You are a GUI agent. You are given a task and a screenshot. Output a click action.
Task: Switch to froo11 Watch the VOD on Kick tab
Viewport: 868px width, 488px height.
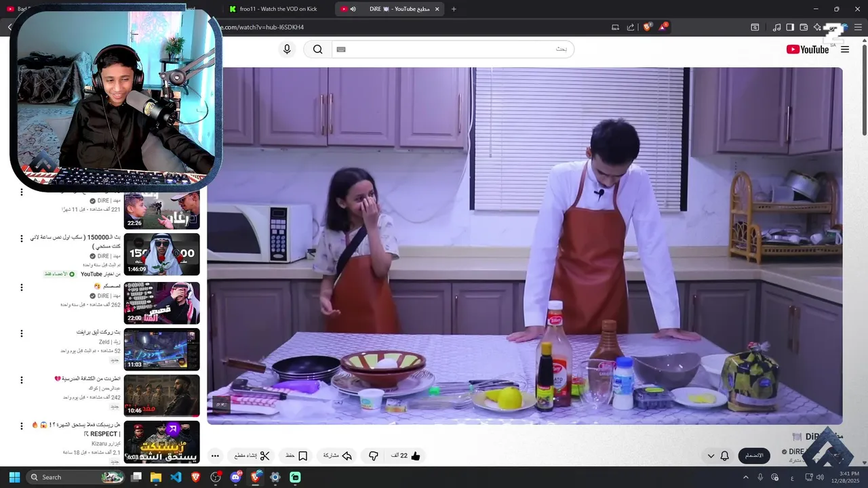point(273,9)
